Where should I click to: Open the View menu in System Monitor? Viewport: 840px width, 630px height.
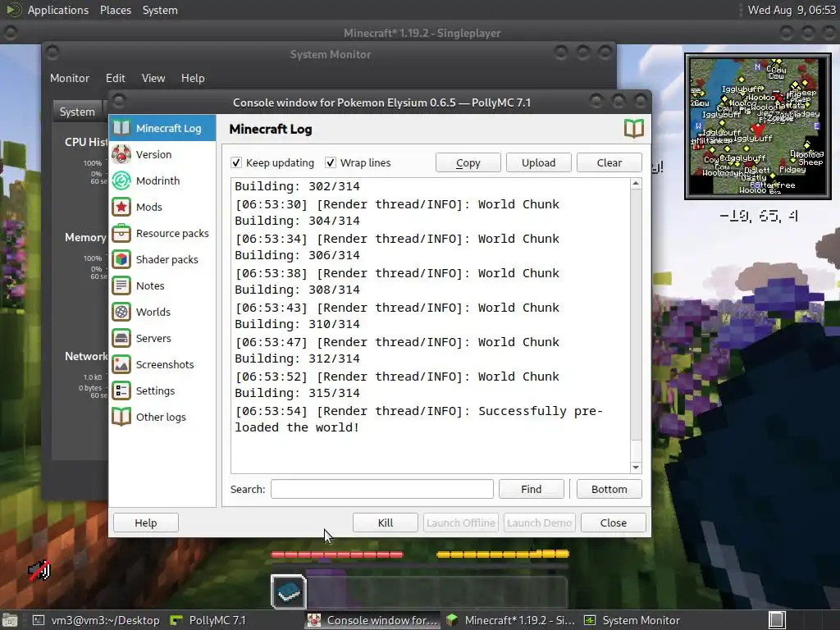(x=153, y=78)
